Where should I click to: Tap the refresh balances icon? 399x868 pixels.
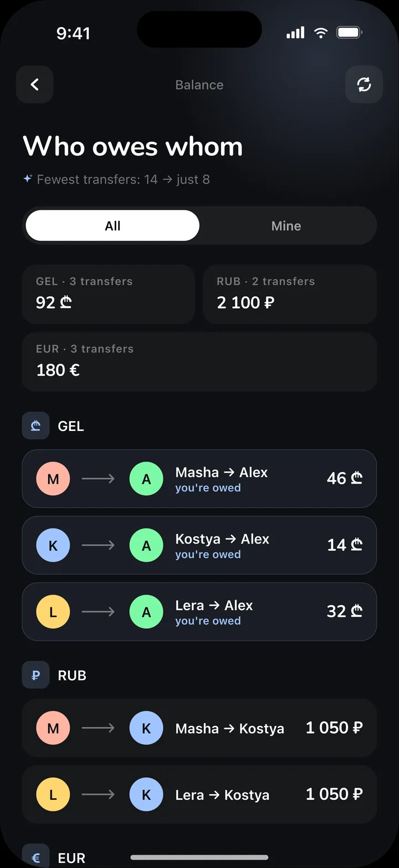pos(364,85)
